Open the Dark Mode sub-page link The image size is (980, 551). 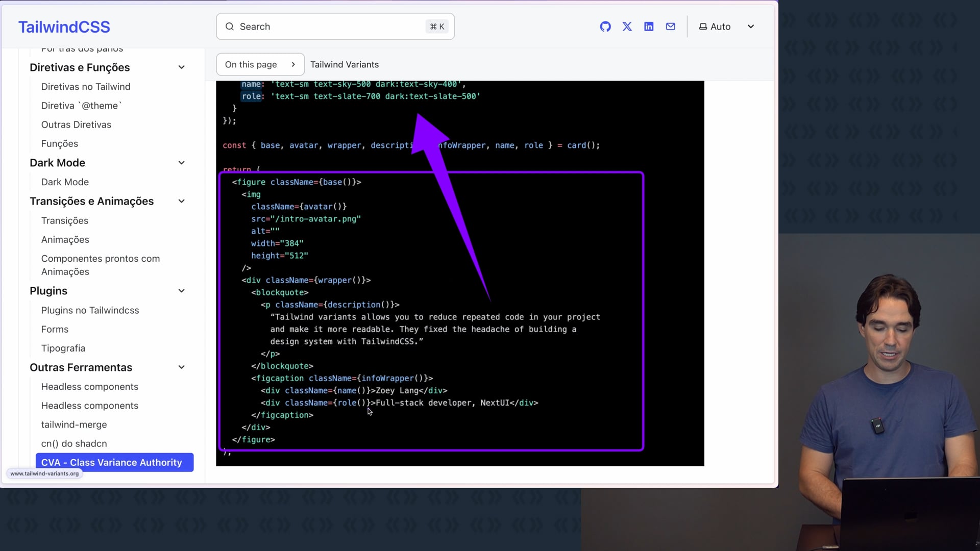[65, 182]
